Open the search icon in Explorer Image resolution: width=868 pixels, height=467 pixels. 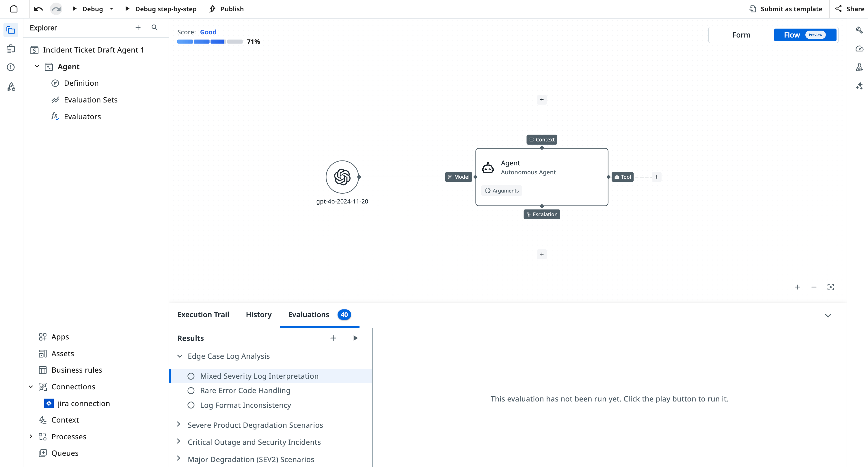tap(154, 28)
